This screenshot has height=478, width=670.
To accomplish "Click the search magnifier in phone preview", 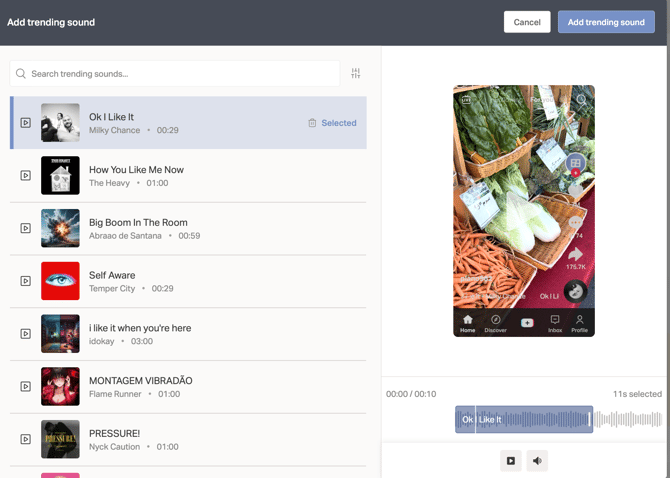I will click(581, 100).
